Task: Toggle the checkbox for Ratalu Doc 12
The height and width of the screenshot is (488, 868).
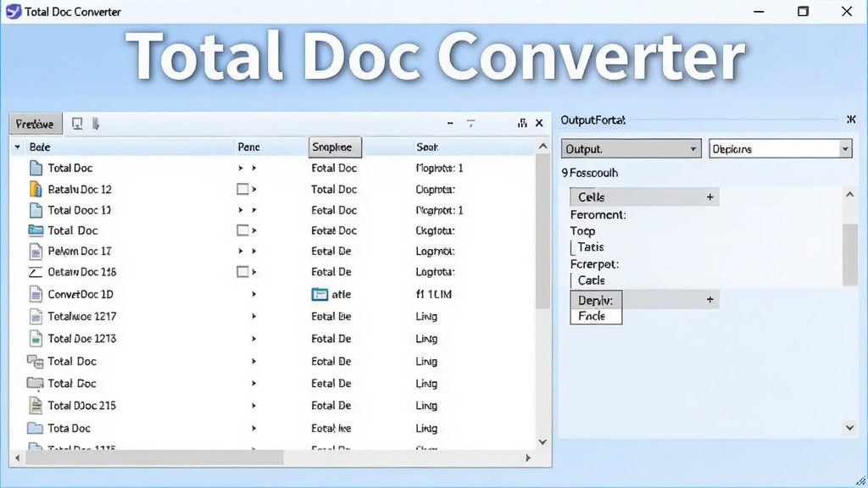Action: (x=242, y=189)
